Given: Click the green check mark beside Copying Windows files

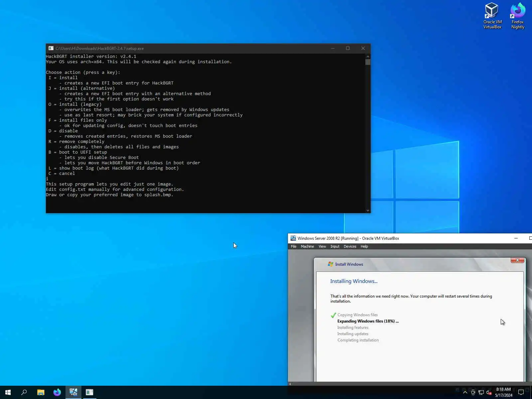Looking at the screenshot, I should tap(333, 315).
